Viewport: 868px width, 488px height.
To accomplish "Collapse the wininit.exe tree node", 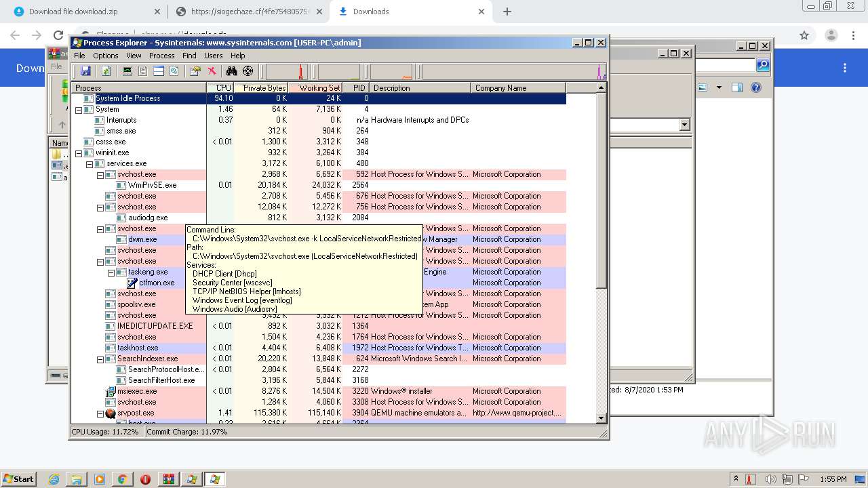I will click(79, 152).
